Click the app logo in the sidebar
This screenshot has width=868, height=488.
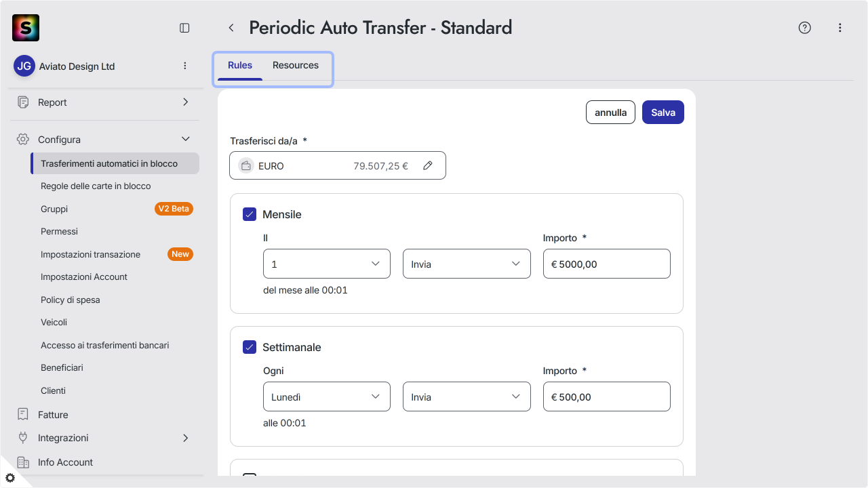pyautogui.click(x=26, y=28)
